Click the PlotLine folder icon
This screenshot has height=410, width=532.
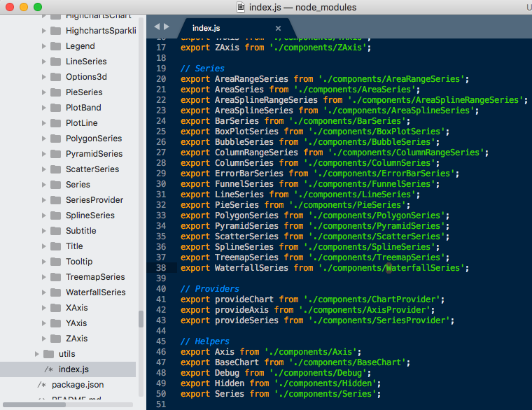click(55, 123)
